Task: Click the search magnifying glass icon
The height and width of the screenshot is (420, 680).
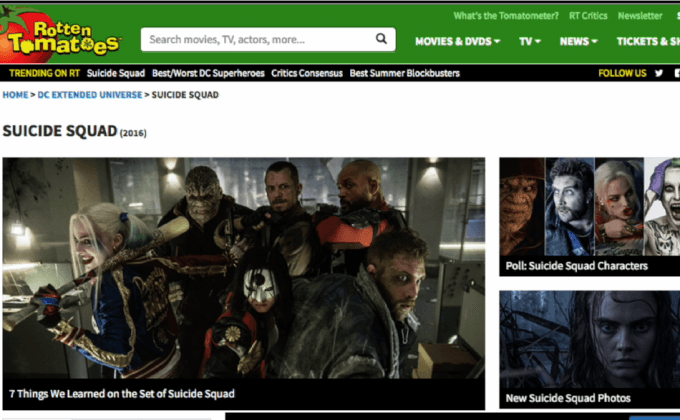Action: 381,40
